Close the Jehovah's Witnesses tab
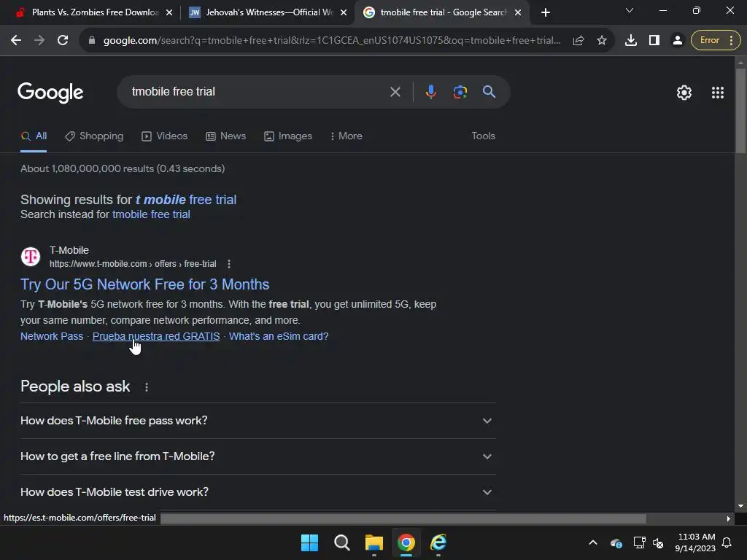747x560 pixels. [x=344, y=12]
